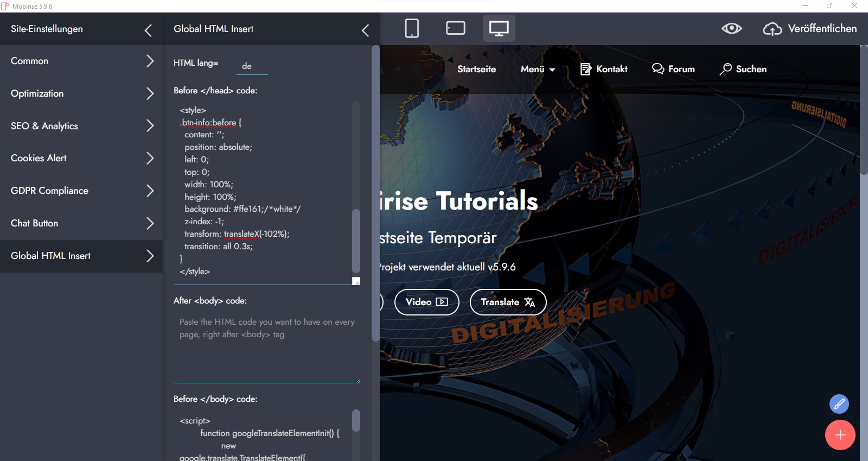Collapse the Site-Einstellungen panel back arrow
This screenshot has height=461, width=868.
[x=148, y=30]
